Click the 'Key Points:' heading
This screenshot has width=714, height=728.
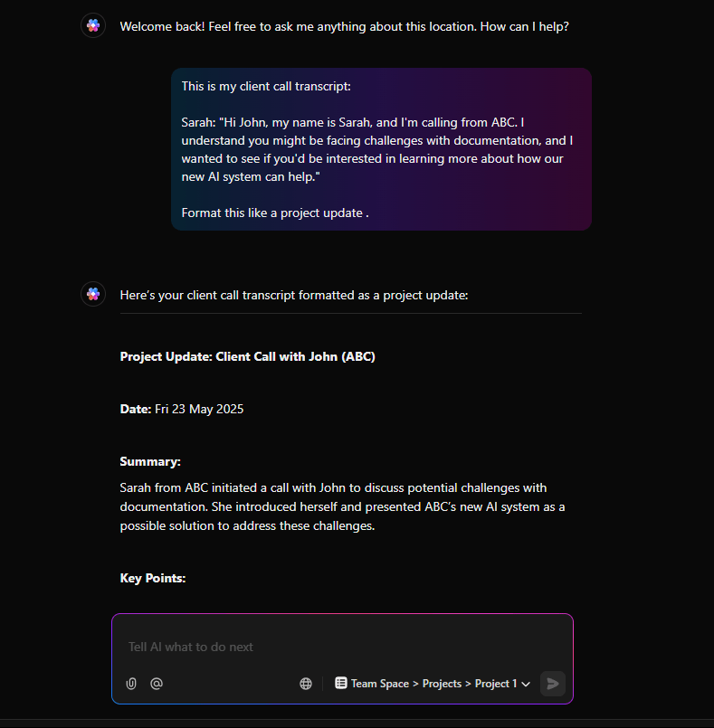[153, 578]
